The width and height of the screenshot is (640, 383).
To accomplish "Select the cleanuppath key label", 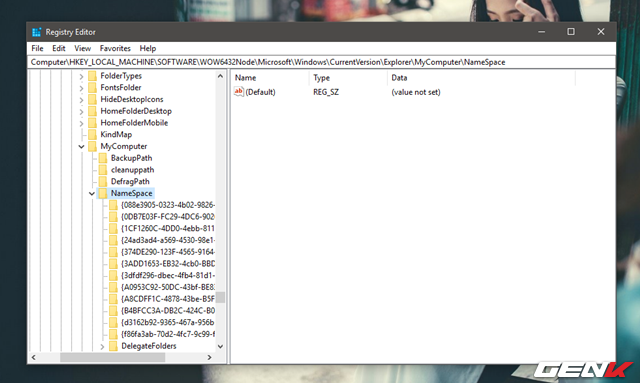I will [132, 170].
